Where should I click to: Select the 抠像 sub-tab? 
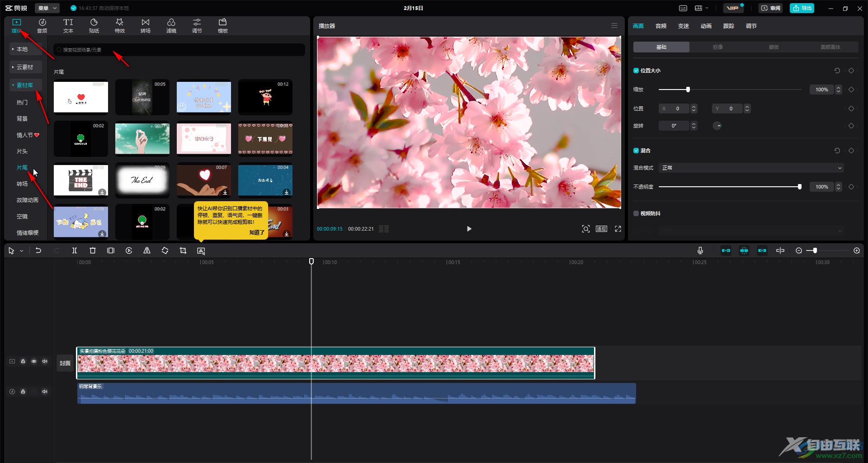[717, 47]
